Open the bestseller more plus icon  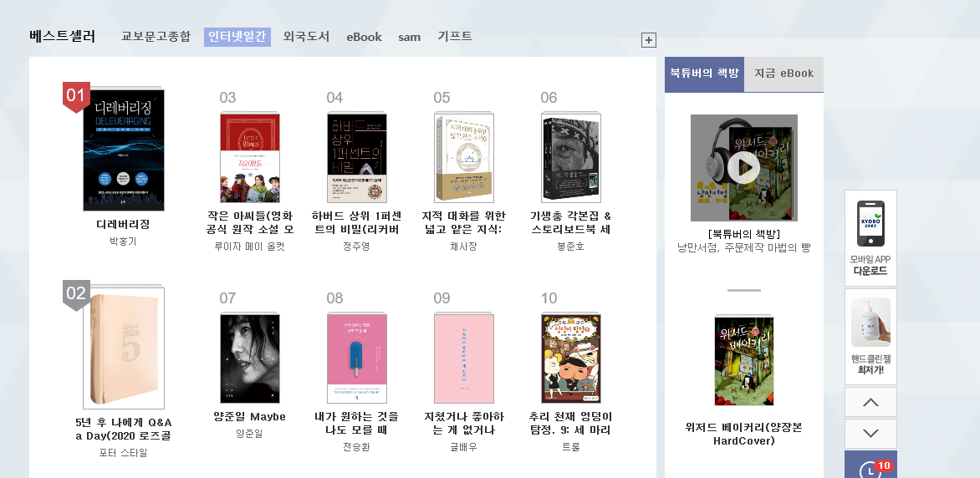649,40
